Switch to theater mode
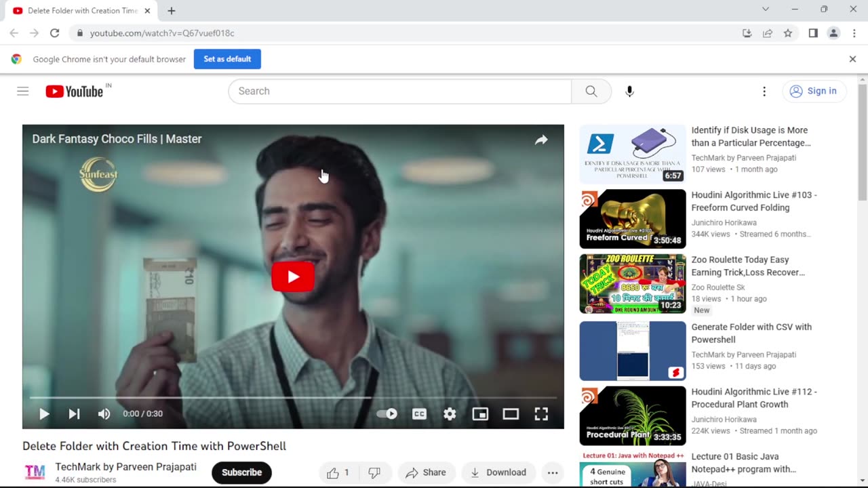 511,413
